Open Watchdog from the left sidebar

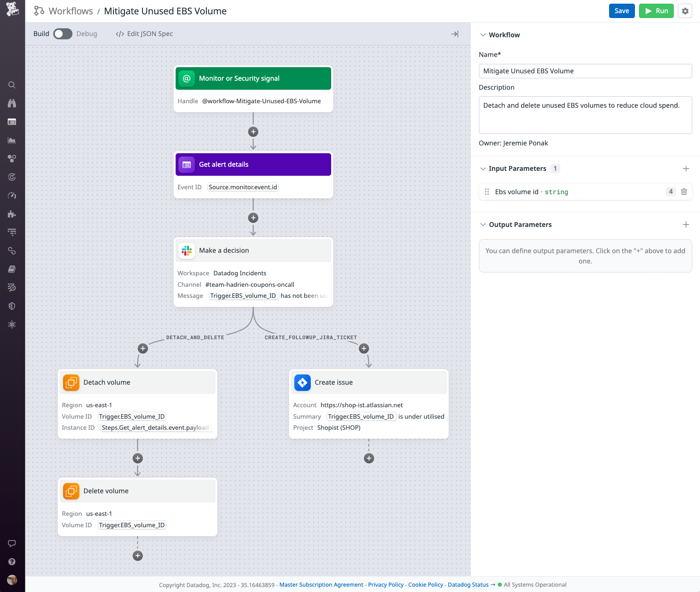point(12,103)
